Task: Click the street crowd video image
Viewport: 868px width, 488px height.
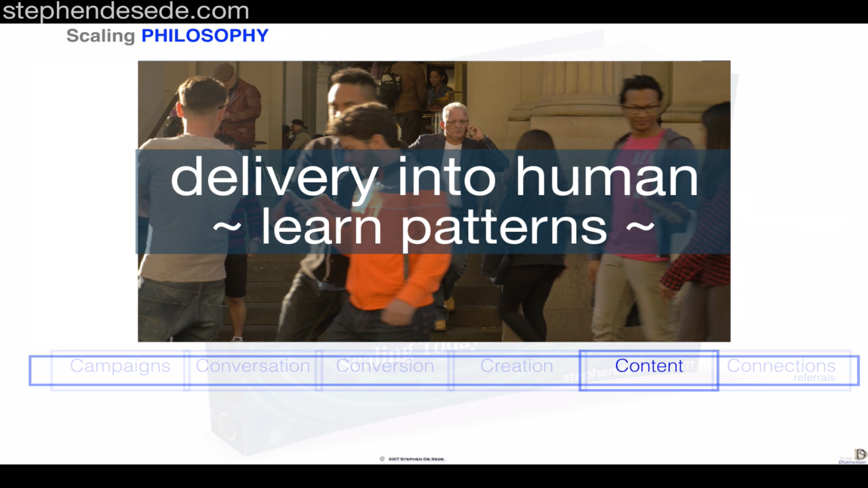Action: (434, 201)
